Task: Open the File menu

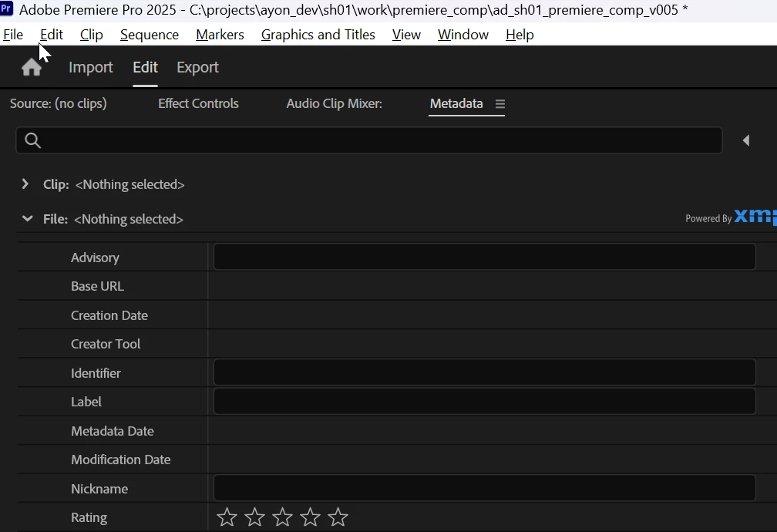Action: coord(13,35)
